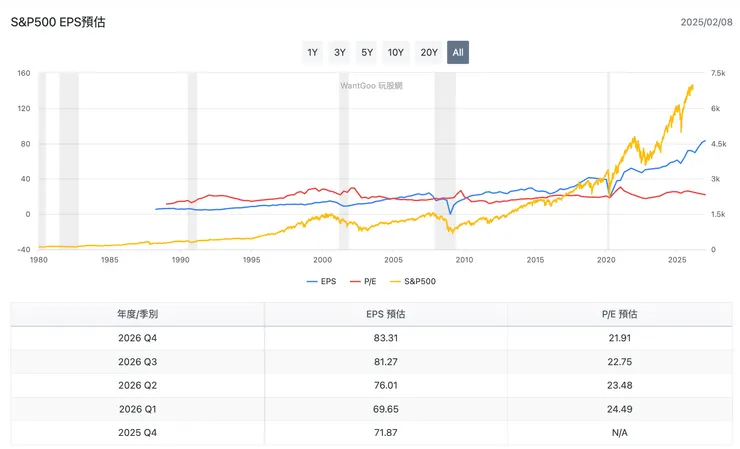
Task: Click EPS value 81.27
Action: (x=386, y=362)
